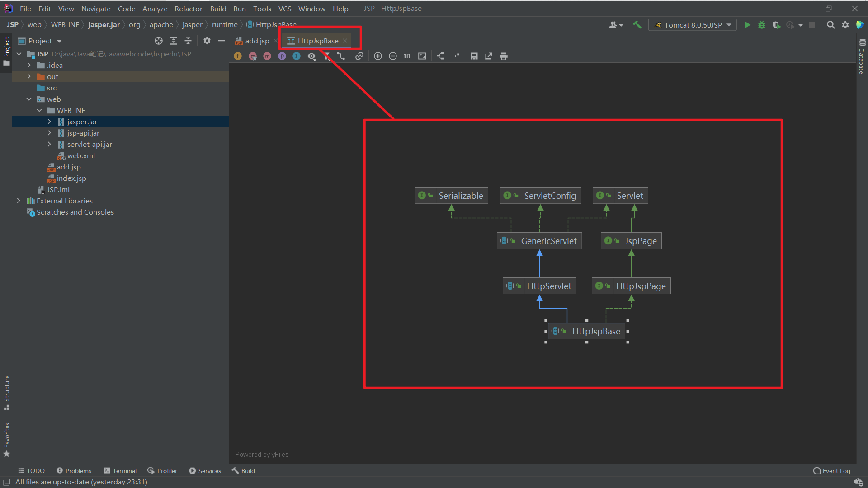Open the visibility level eye dropdown
Viewport: 868px width, 488px height.
(312, 56)
